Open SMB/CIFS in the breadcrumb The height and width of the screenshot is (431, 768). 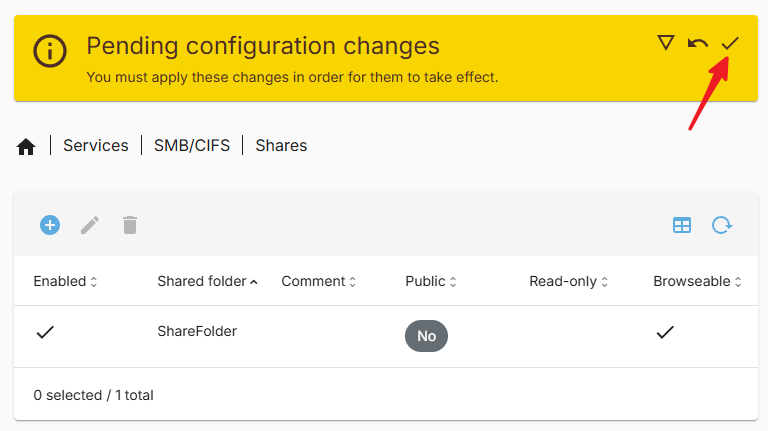click(x=192, y=145)
